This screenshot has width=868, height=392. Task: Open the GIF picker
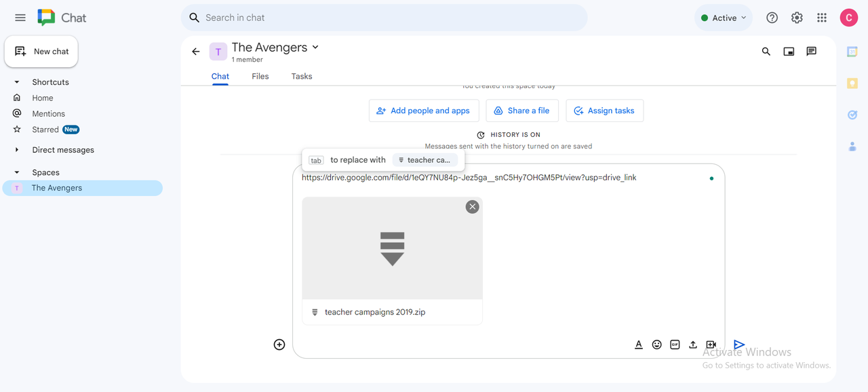coord(675,345)
